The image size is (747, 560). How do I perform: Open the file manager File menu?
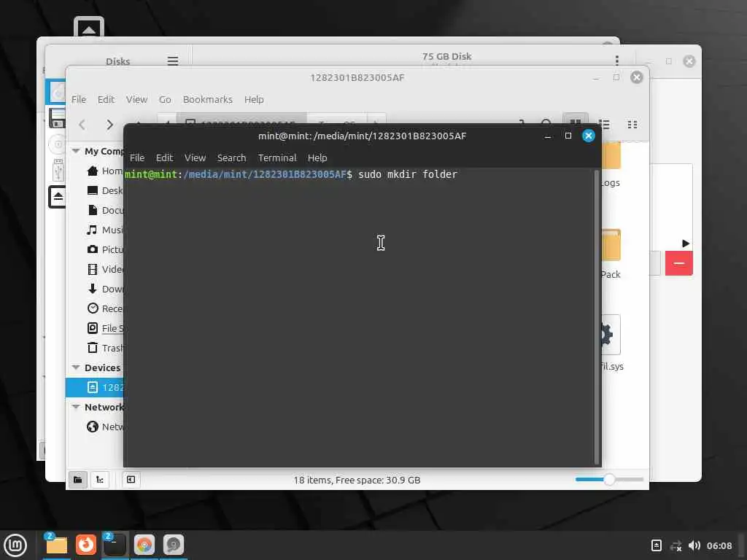[x=79, y=99]
